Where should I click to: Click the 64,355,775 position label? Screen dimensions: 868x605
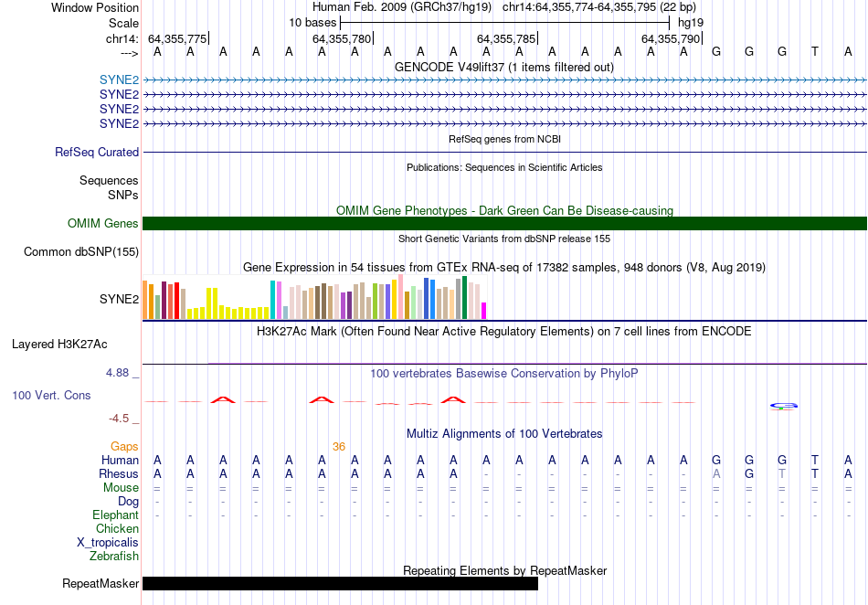tap(177, 38)
